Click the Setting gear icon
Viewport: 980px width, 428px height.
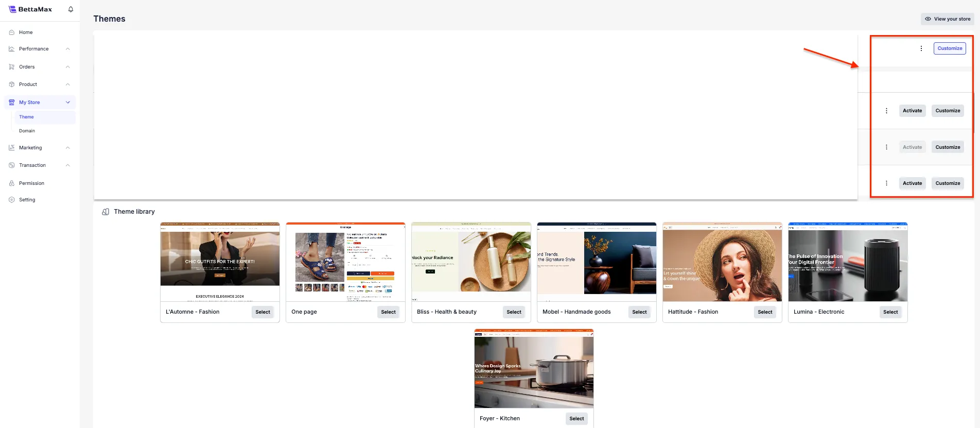point(12,200)
